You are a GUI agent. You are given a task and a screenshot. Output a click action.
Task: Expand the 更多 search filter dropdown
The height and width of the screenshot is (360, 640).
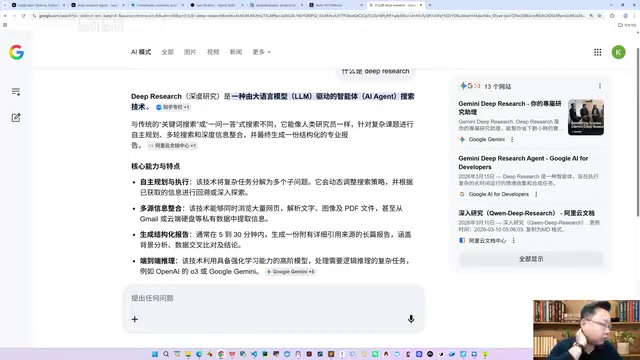(261, 52)
